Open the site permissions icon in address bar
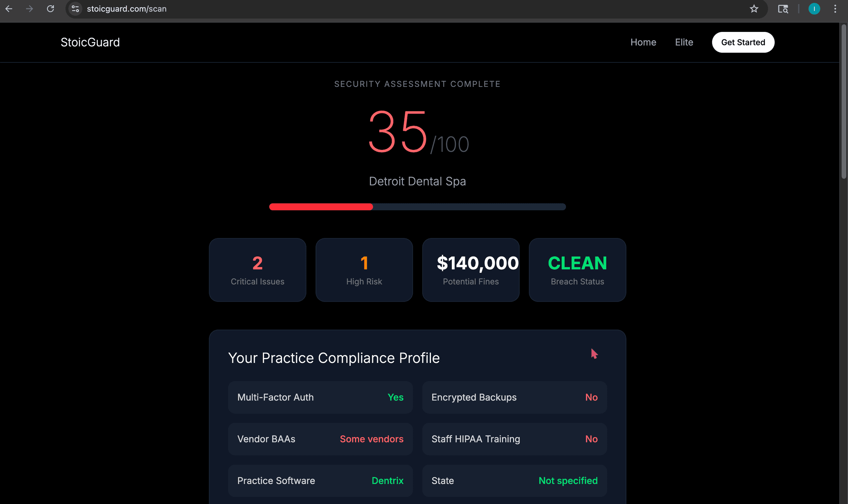This screenshot has height=504, width=848. click(75, 8)
